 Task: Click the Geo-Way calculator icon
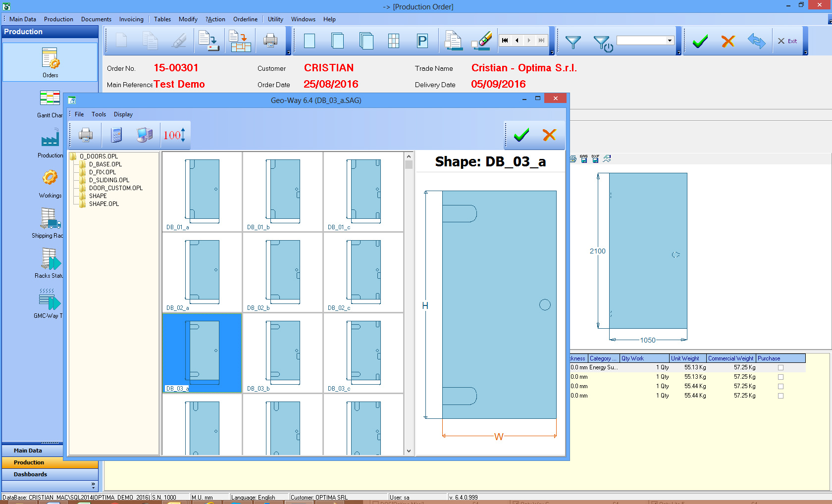click(x=116, y=135)
